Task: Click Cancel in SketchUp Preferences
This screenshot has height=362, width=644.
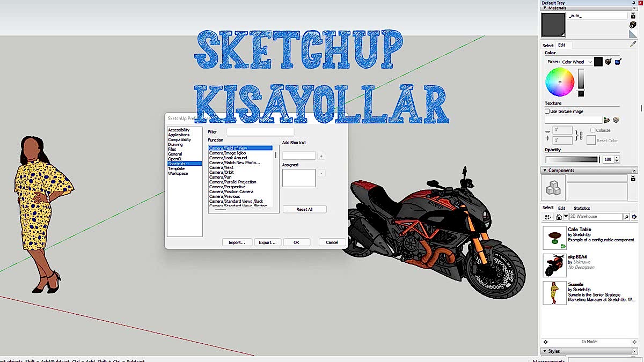Action: click(x=332, y=242)
